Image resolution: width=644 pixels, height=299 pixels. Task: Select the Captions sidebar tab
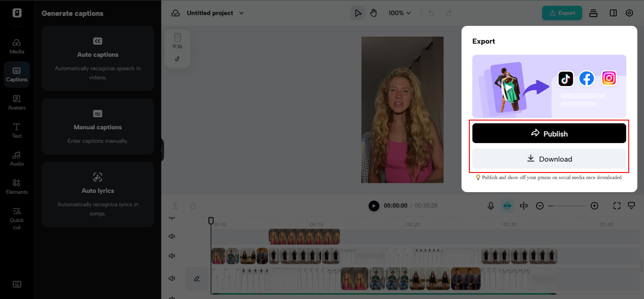17,75
